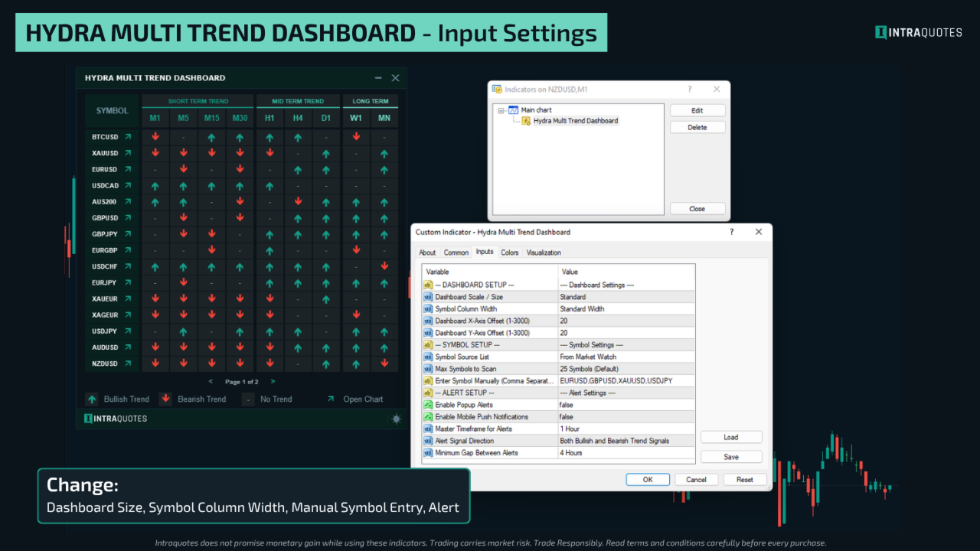Open the AUS200 chart using its arrow icon
980x551 pixels.
(128, 202)
